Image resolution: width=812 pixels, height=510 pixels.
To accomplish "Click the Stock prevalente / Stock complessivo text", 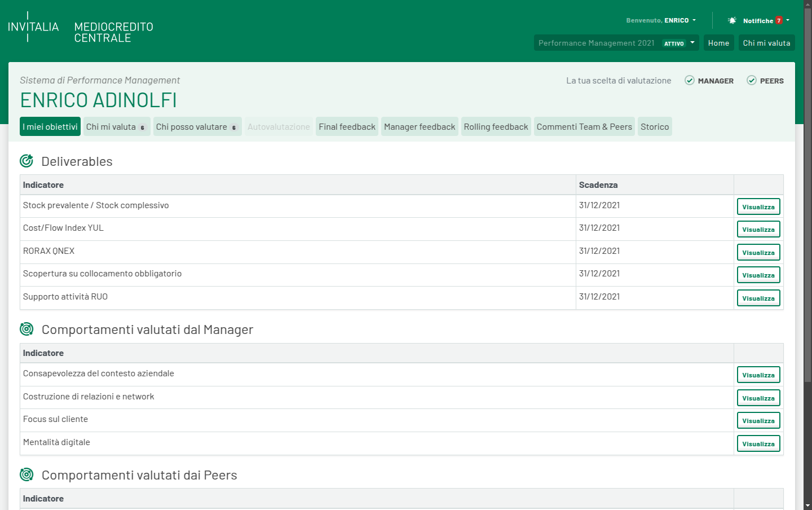I will [x=96, y=205].
